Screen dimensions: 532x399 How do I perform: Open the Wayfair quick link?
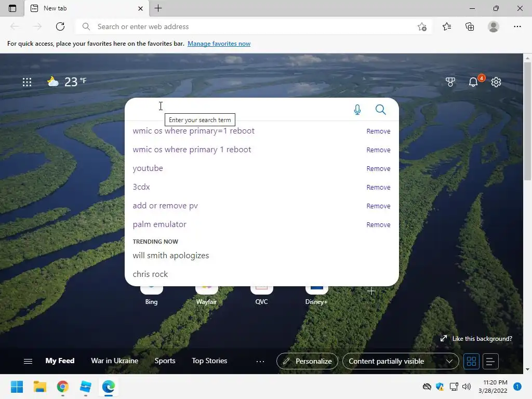click(x=206, y=295)
